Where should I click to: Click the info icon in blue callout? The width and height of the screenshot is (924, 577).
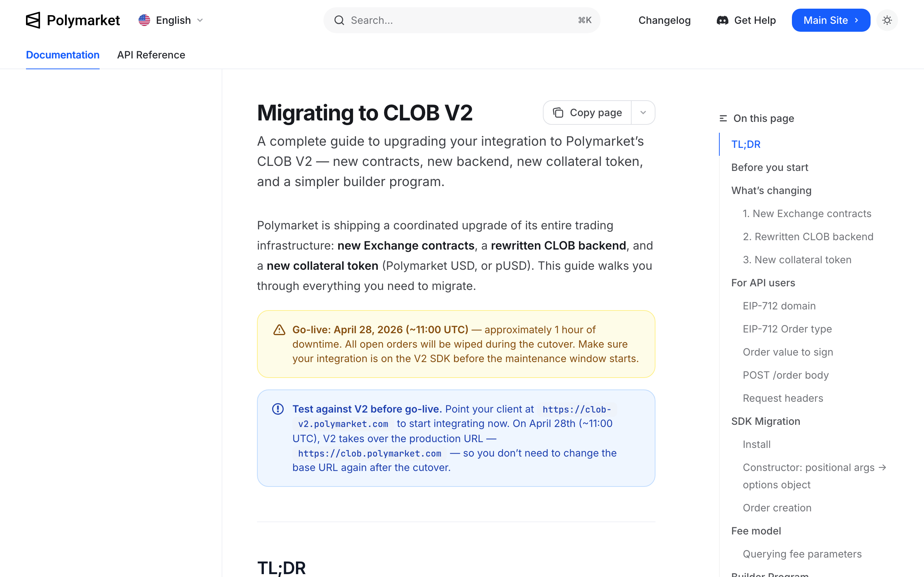click(278, 409)
